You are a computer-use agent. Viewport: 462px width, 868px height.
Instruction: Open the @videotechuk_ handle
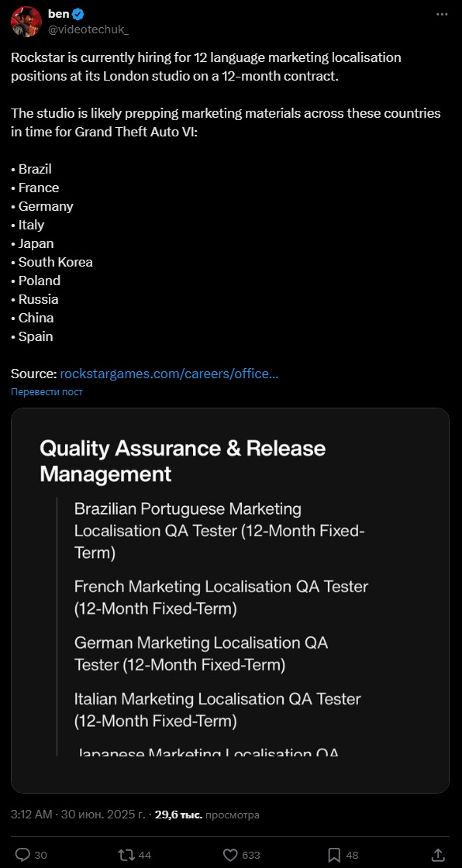[x=88, y=29]
